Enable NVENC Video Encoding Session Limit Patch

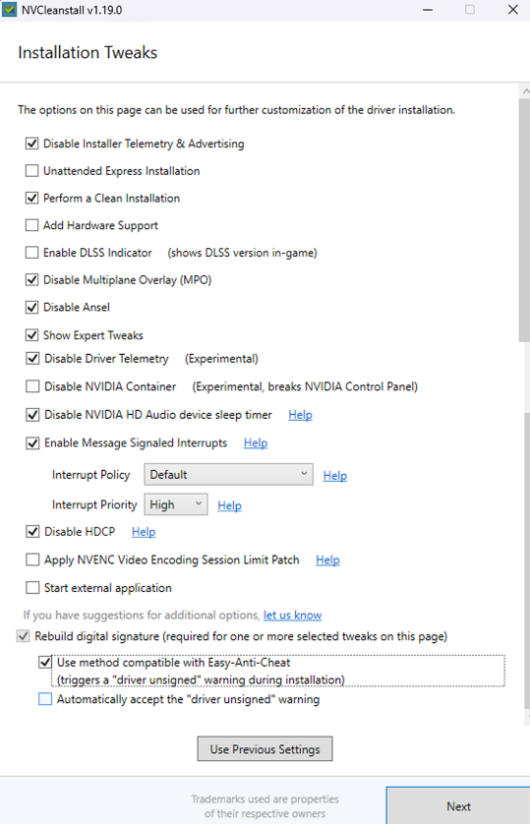click(x=33, y=560)
